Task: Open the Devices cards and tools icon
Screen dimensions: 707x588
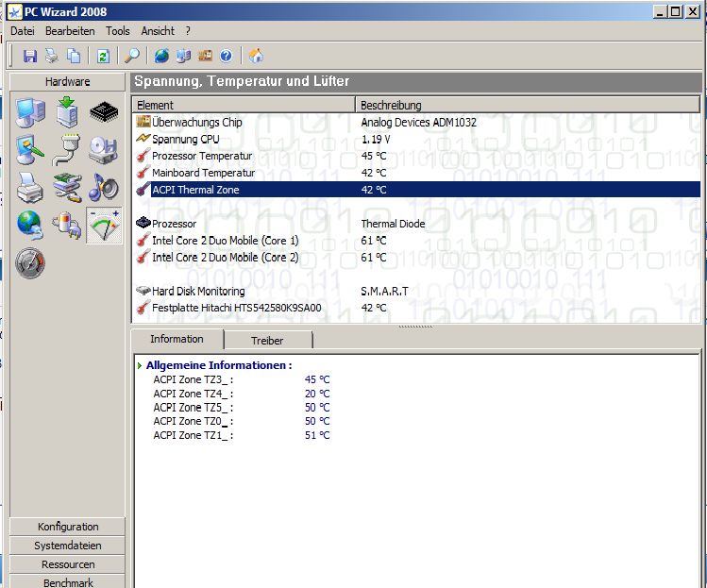Action: click(67, 187)
